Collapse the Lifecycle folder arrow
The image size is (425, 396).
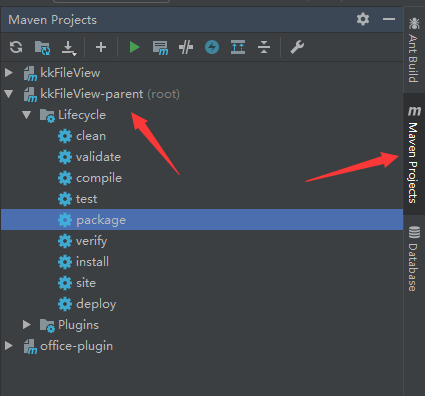27,115
